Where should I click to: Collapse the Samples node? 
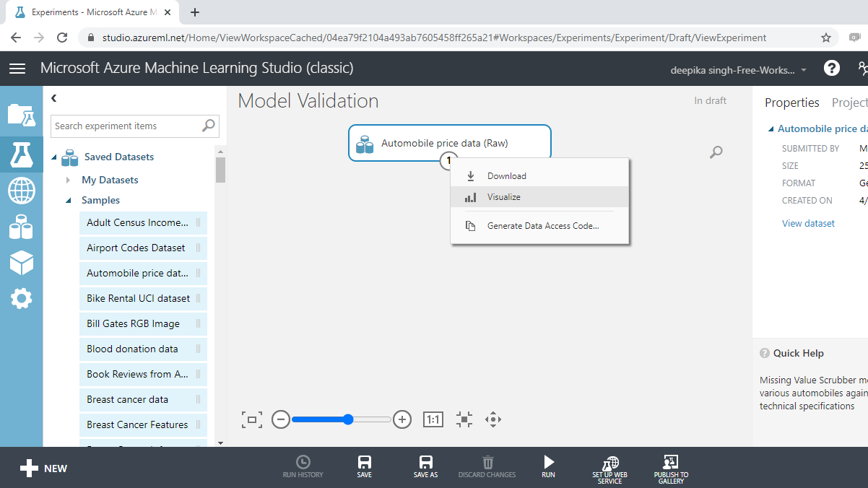tap(69, 201)
